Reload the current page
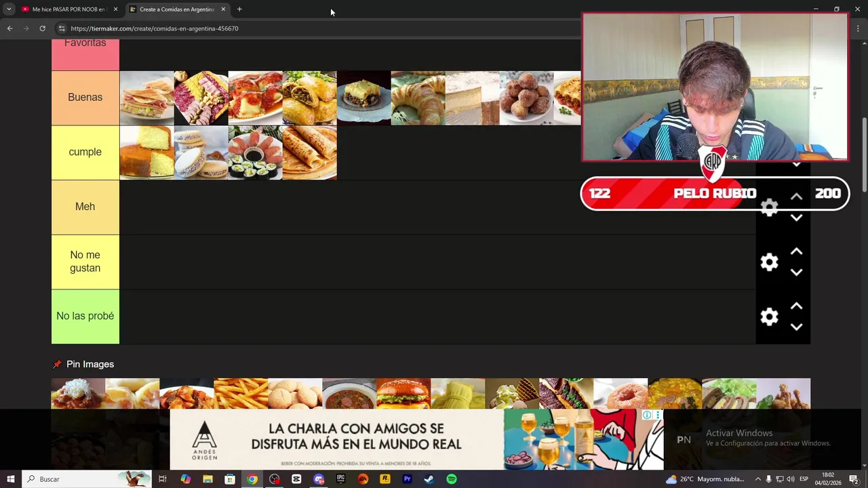Viewport: 868px width, 488px height. (42, 28)
